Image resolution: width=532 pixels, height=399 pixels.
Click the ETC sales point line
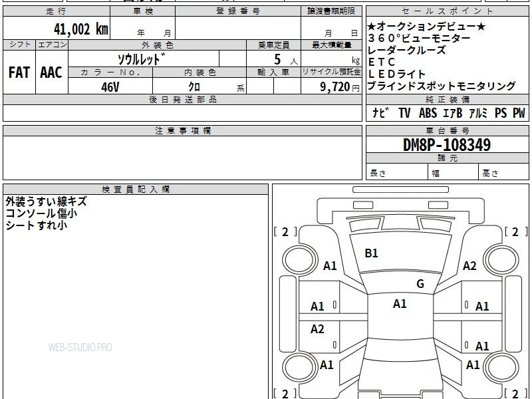click(382, 62)
